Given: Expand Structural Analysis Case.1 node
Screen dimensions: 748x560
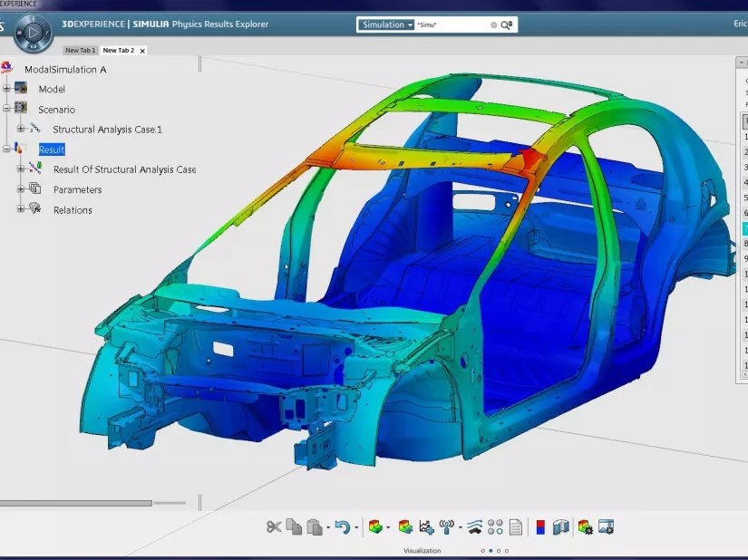Looking at the screenshot, I should coord(21,129).
